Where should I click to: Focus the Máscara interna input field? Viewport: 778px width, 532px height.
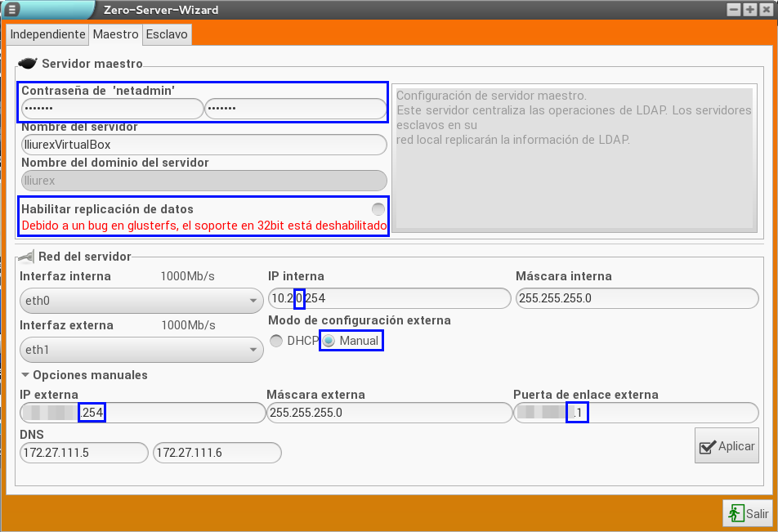(x=637, y=298)
